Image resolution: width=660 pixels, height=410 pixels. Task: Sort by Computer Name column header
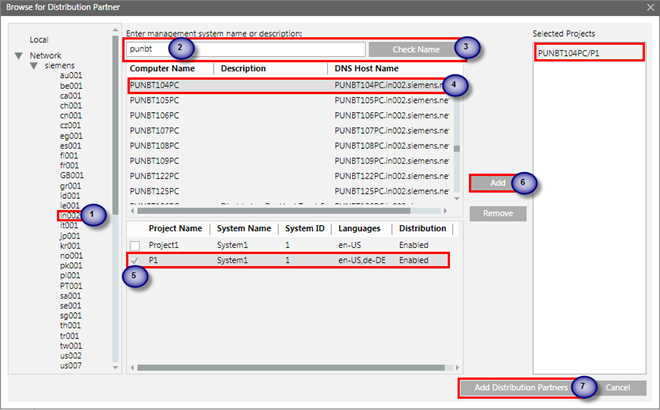162,69
